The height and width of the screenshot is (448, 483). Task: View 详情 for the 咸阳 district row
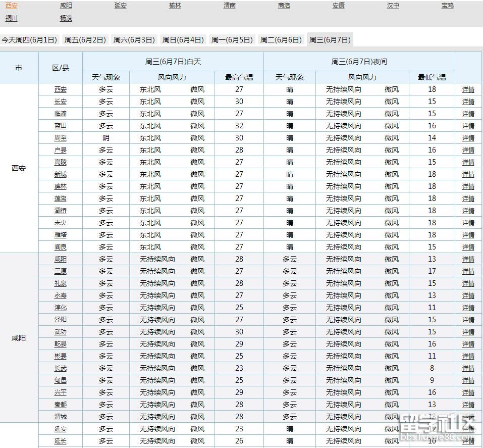point(468,259)
